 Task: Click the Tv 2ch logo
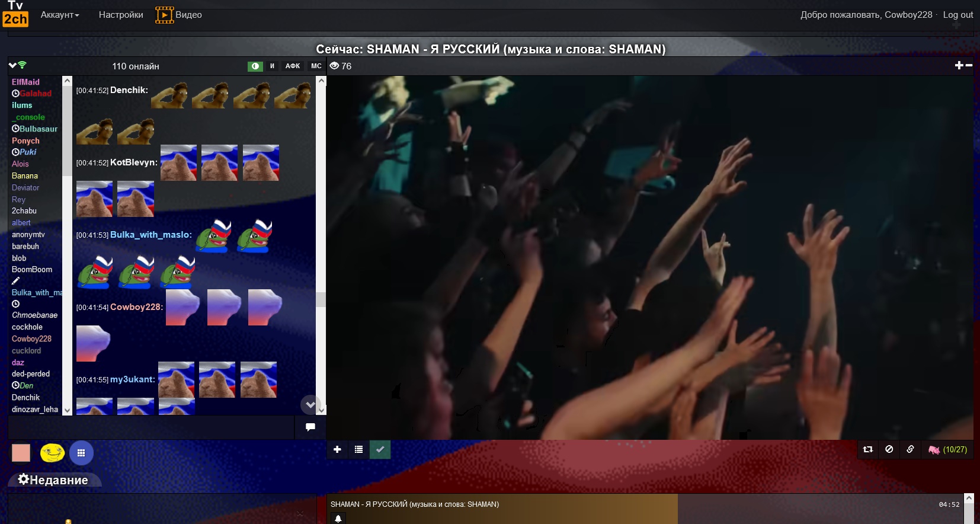pos(15,14)
